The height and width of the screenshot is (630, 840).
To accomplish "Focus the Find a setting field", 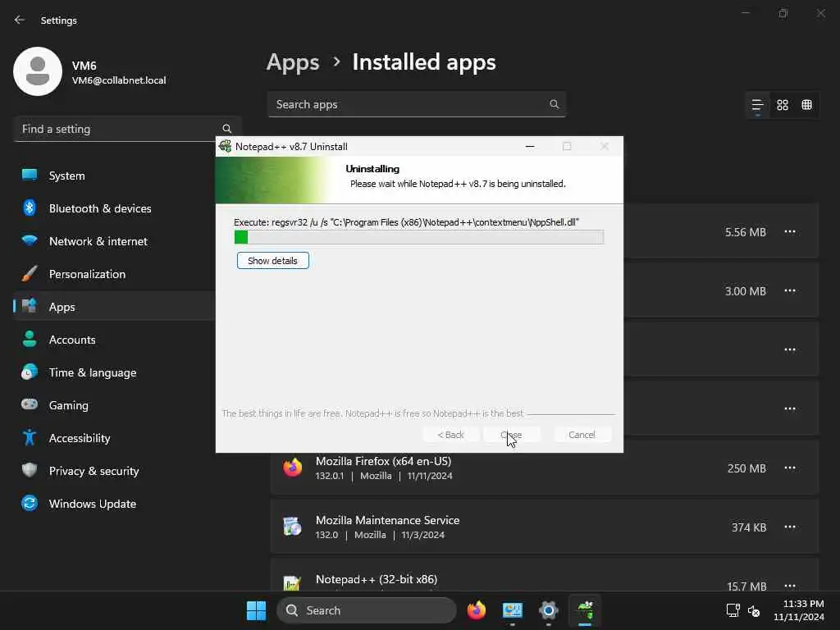I will [x=127, y=129].
